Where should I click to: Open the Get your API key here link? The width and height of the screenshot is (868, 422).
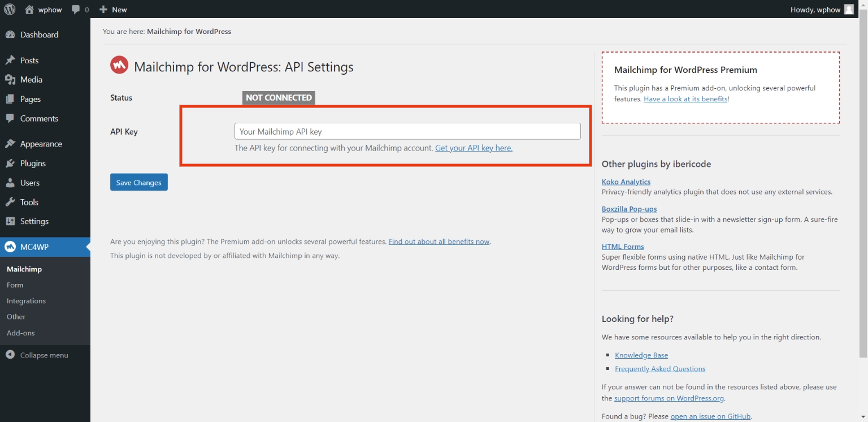(x=474, y=148)
